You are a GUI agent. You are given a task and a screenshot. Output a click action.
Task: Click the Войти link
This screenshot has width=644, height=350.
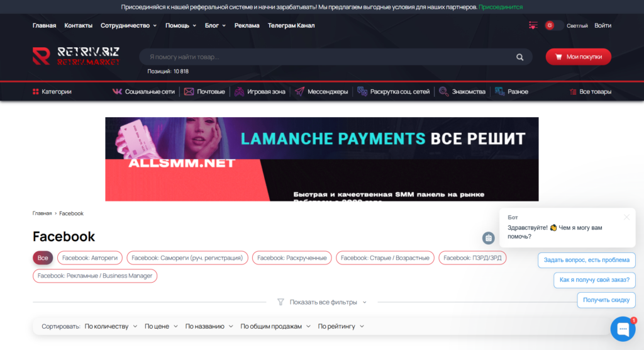tap(602, 26)
